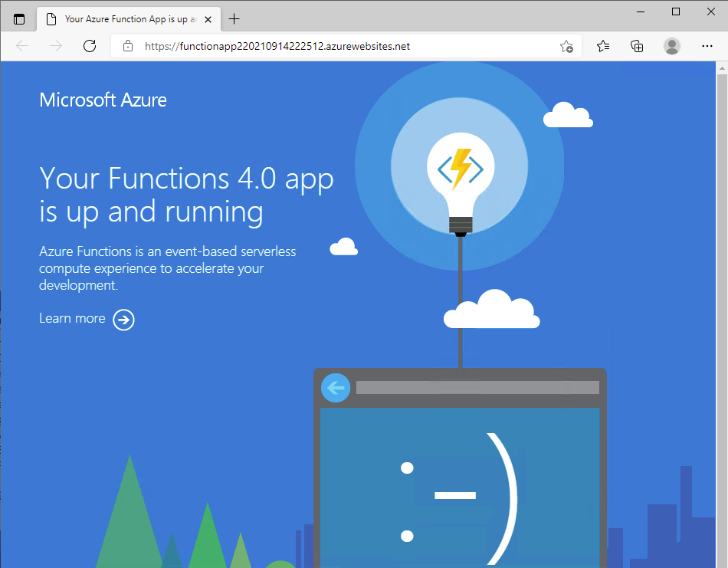Add this page to favorites

[566, 46]
